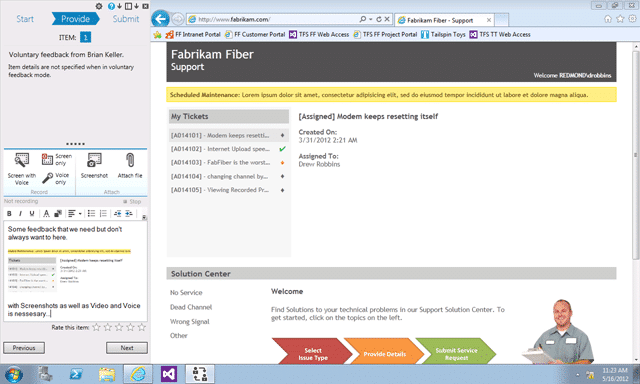Open Visual Studio from the taskbar
Screen dimensions: 640x384
(x=169, y=374)
